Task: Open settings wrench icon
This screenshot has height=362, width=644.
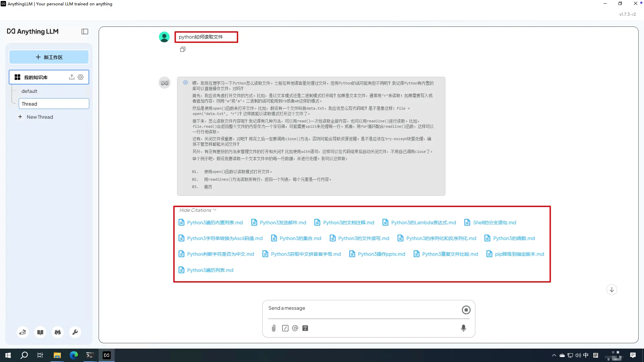Action: click(x=75, y=332)
